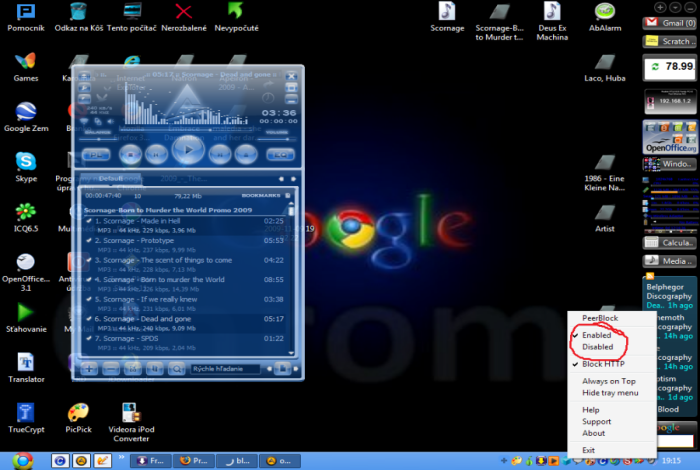Screen dimensions: 700x470
Task: Click the left arrow by playlist tabs
Action: [281, 179]
